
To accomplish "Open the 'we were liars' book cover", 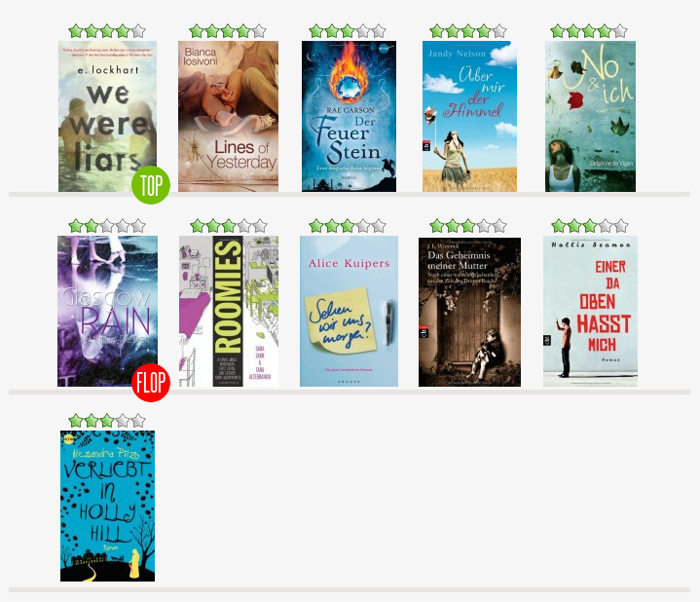I will click(108, 117).
